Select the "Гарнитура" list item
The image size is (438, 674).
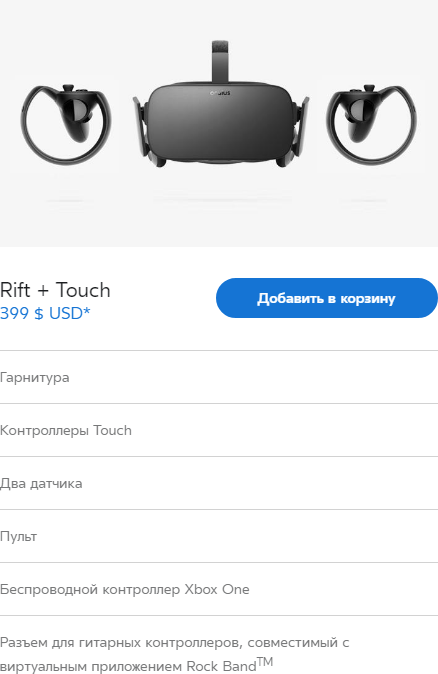(x=219, y=377)
